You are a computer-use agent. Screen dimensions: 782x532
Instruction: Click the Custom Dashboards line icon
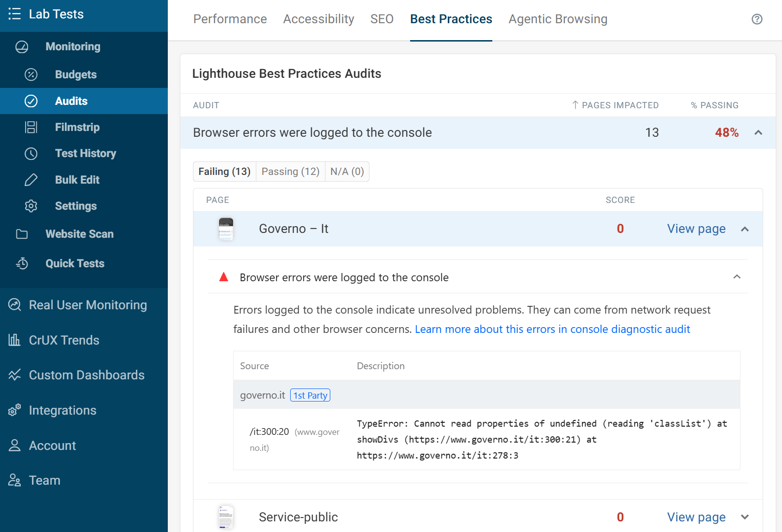pyautogui.click(x=15, y=375)
